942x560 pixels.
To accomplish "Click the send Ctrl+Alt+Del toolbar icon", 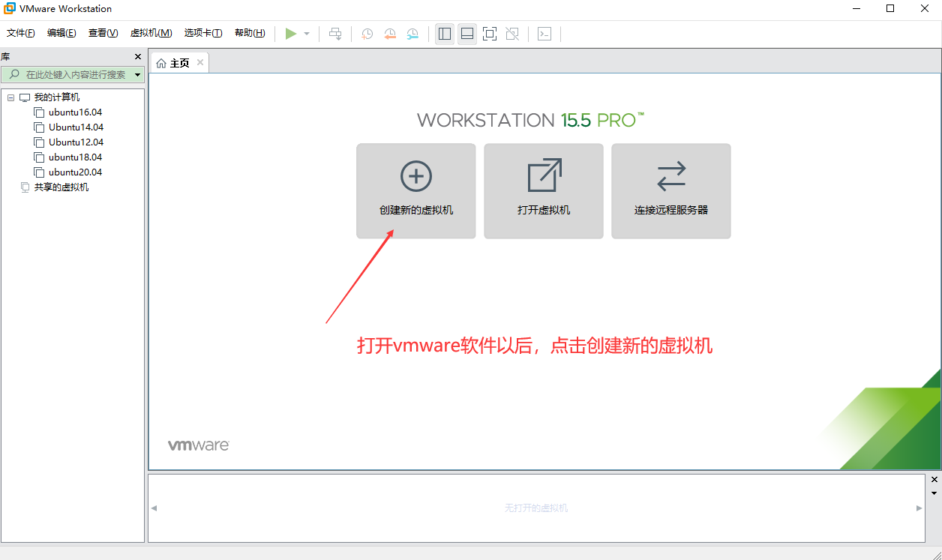I will 335,34.
